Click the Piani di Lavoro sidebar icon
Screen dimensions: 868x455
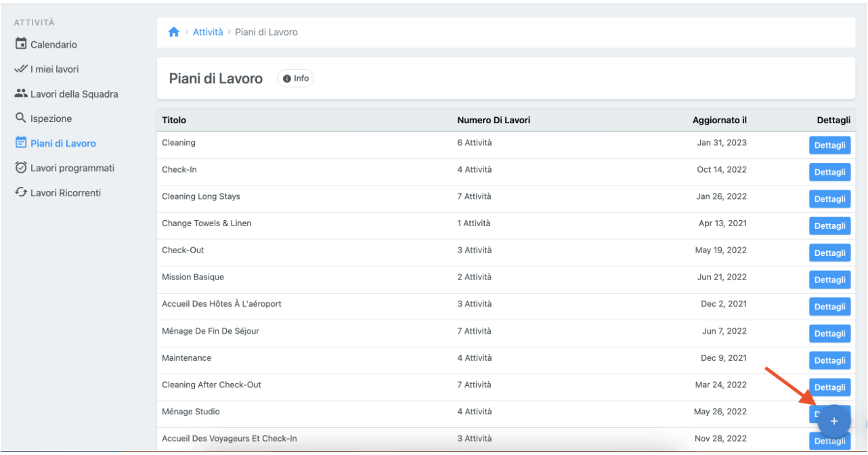click(x=21, y=143)
